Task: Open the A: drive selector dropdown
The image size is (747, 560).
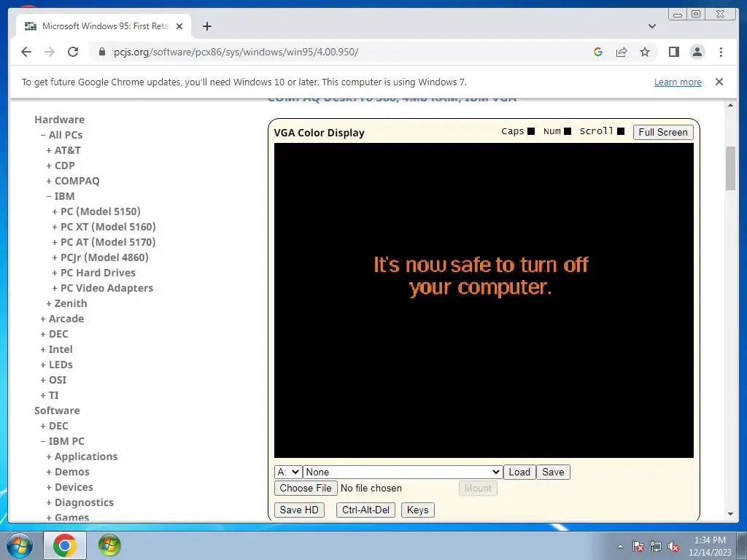Action: tap(288, 472)
